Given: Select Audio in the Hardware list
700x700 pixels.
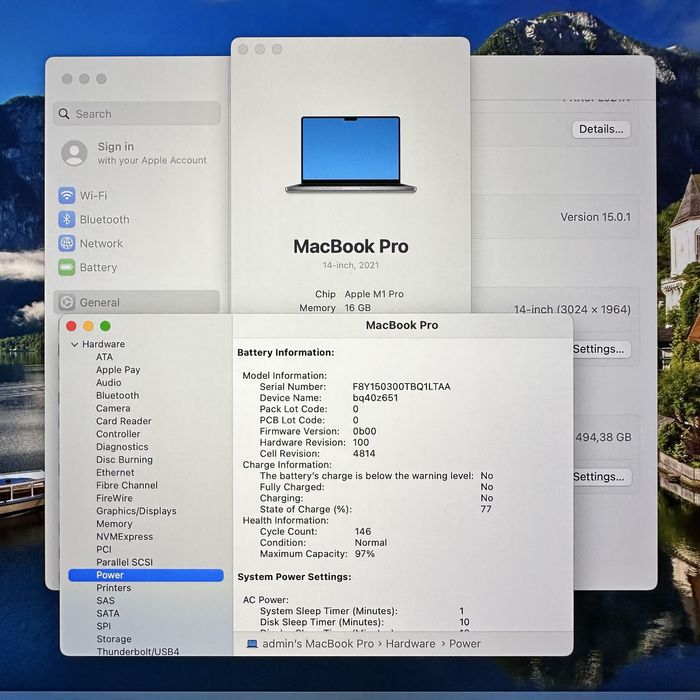Looking at the screenshot, I should 108,383.
